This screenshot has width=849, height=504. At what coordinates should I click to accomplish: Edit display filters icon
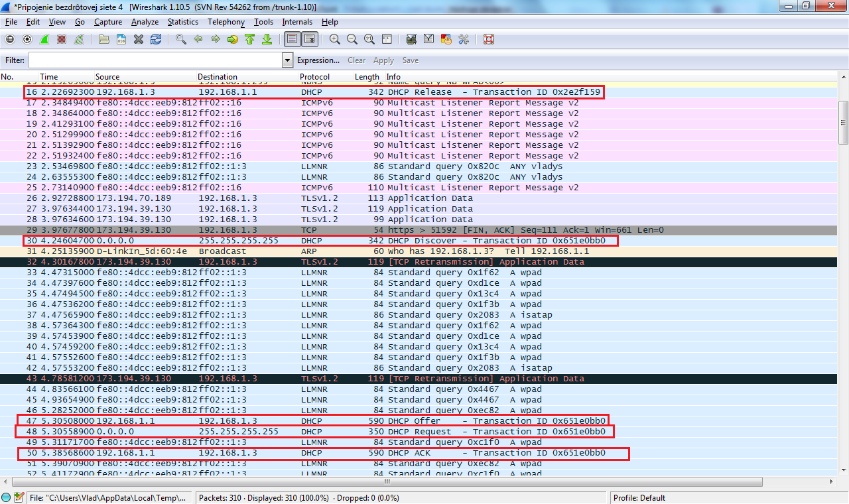(x=429, y=39)
